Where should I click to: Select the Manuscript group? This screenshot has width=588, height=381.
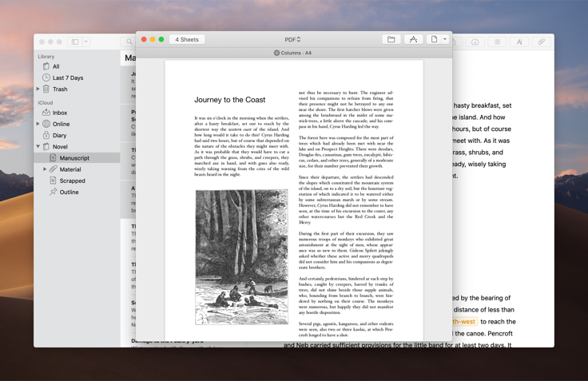(77, 158)
